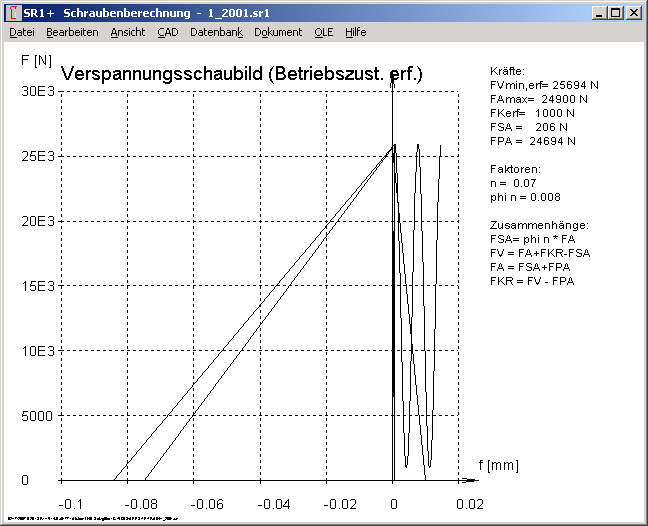648x526 pixels.
Task: Click the Verspannungsschaubild chart title
Action: 242,74
